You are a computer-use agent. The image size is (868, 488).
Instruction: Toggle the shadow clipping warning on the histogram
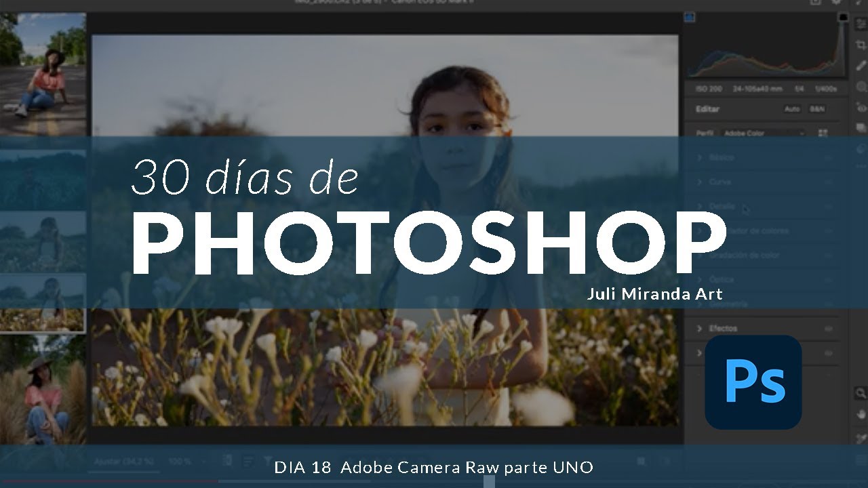[690, 16]
